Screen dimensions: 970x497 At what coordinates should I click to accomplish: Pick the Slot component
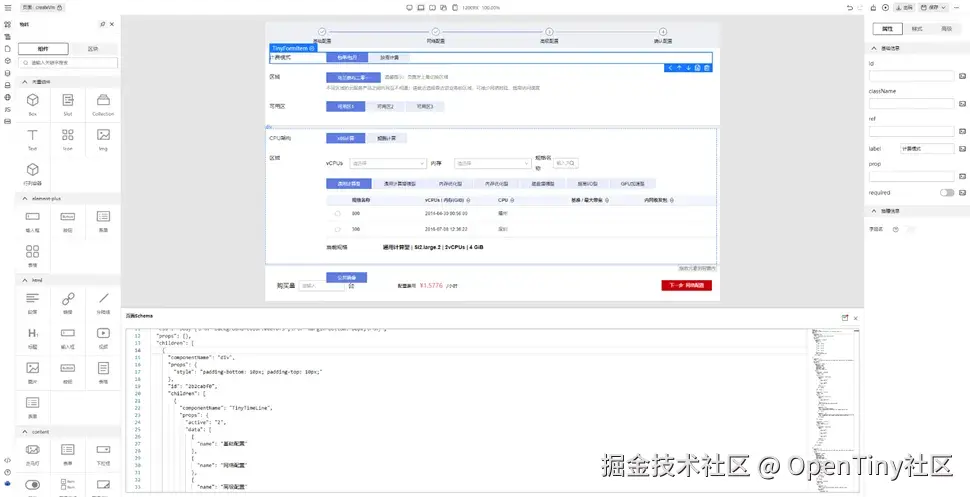[68, 104]
